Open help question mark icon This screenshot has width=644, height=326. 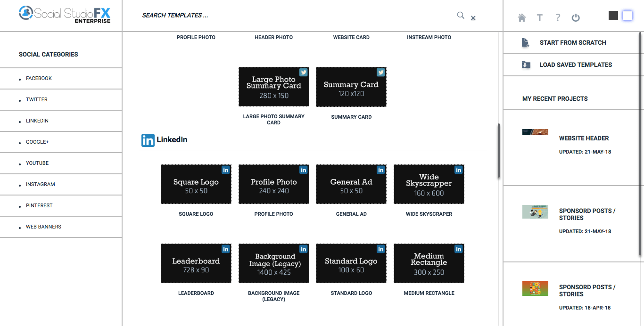click(558, 17)
